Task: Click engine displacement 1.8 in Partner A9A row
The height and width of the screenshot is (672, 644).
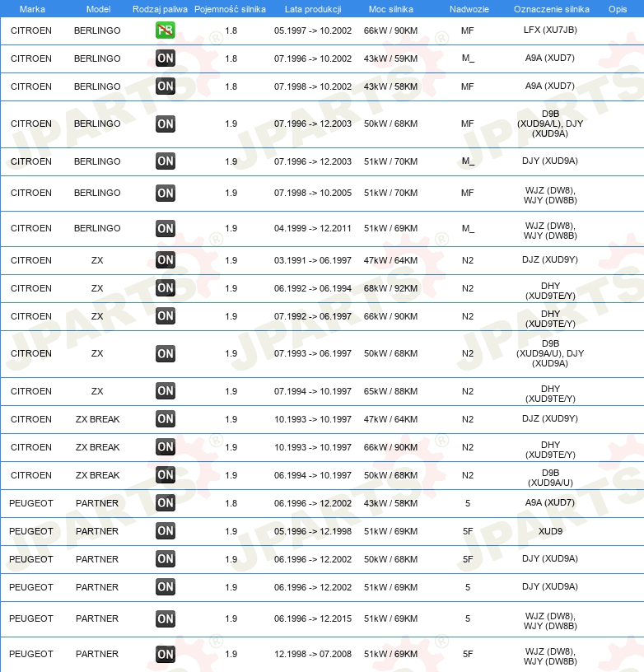Action: (x=231, y=503)
